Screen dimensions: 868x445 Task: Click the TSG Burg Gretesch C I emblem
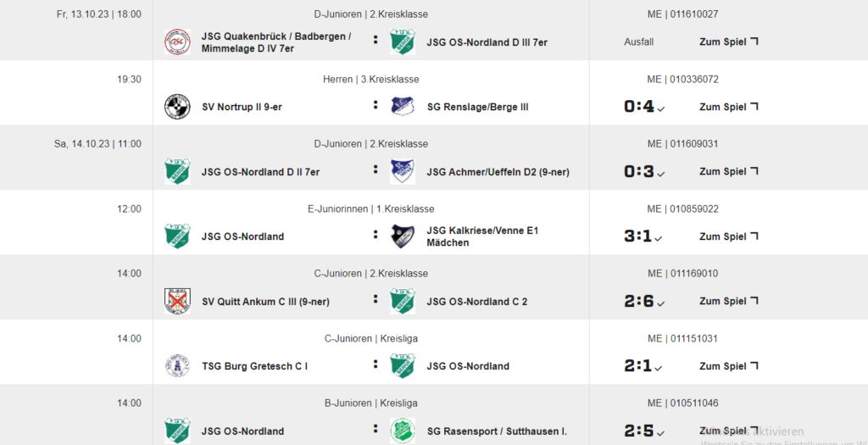(x=177, y=366)
